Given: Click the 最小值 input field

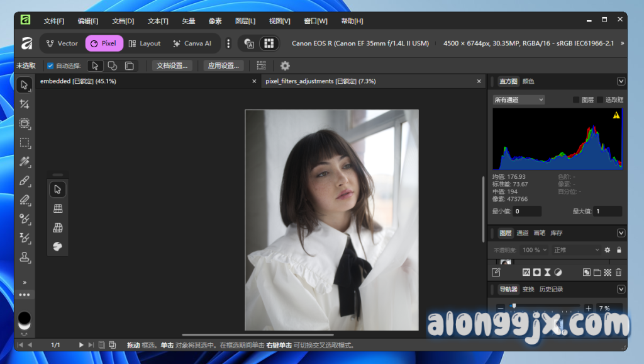Looking at the screenshot, I should click(527, 212).
